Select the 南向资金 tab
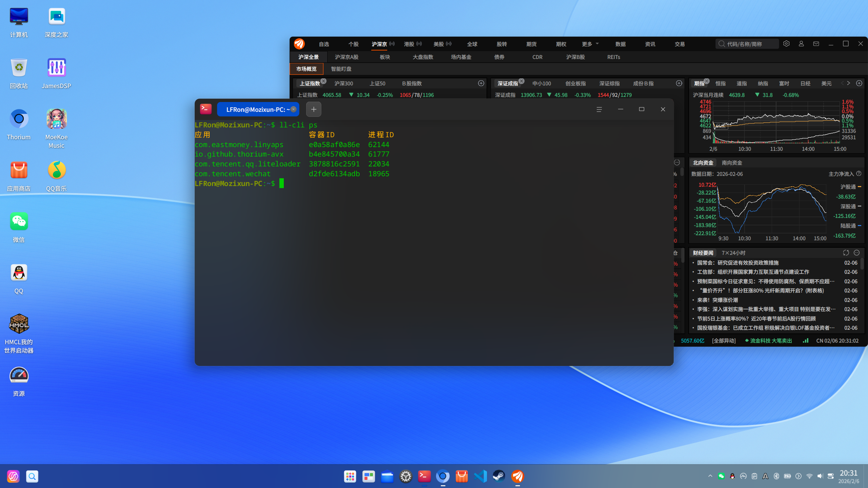The image size is (868, 488). coord(732,163)
